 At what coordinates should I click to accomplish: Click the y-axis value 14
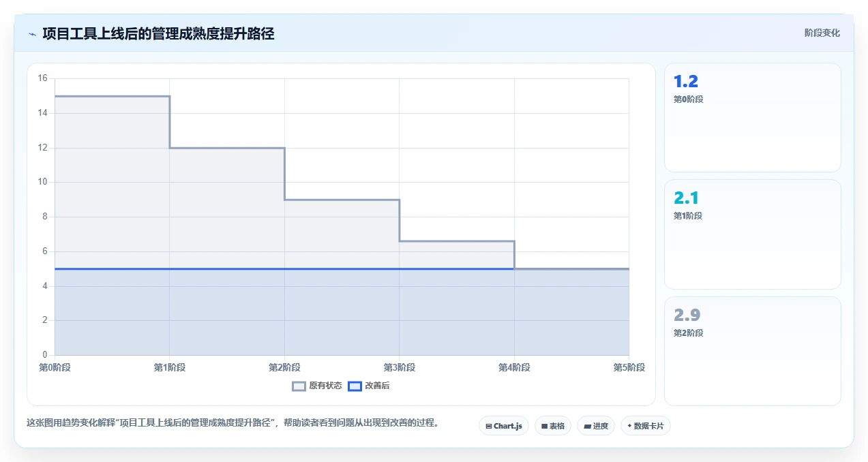[42, 113]
